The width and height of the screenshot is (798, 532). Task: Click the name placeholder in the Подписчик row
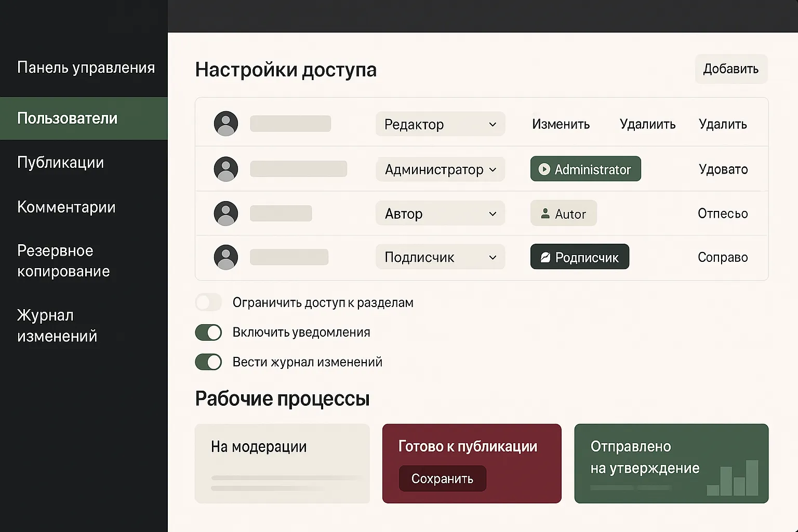289,257
